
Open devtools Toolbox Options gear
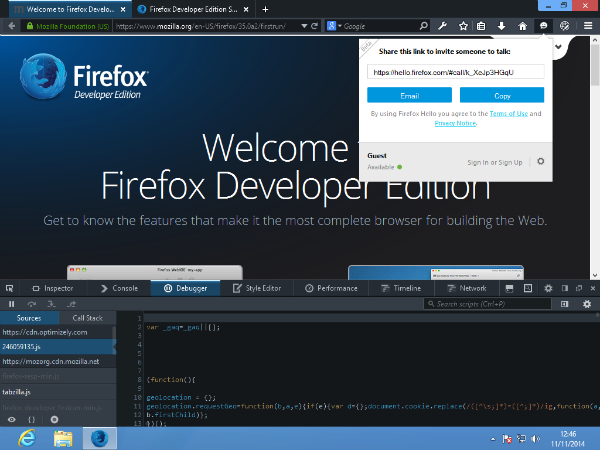click(x=548, y=288)
